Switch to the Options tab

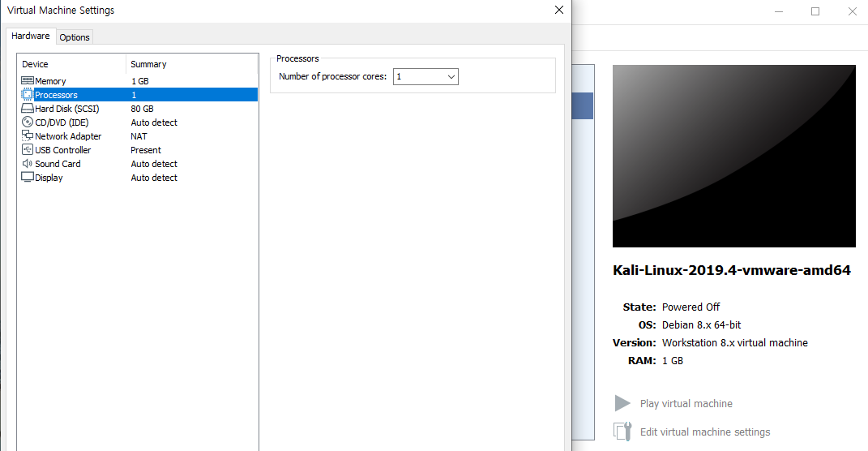(75, 37)
